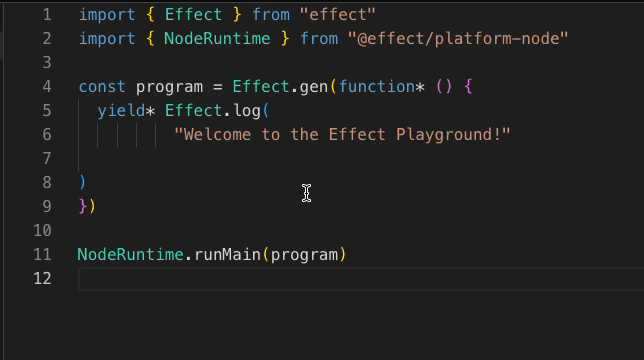Click the yield* keyword on line 5
Viewport: 644px width, 360px height.
(126, 111)
